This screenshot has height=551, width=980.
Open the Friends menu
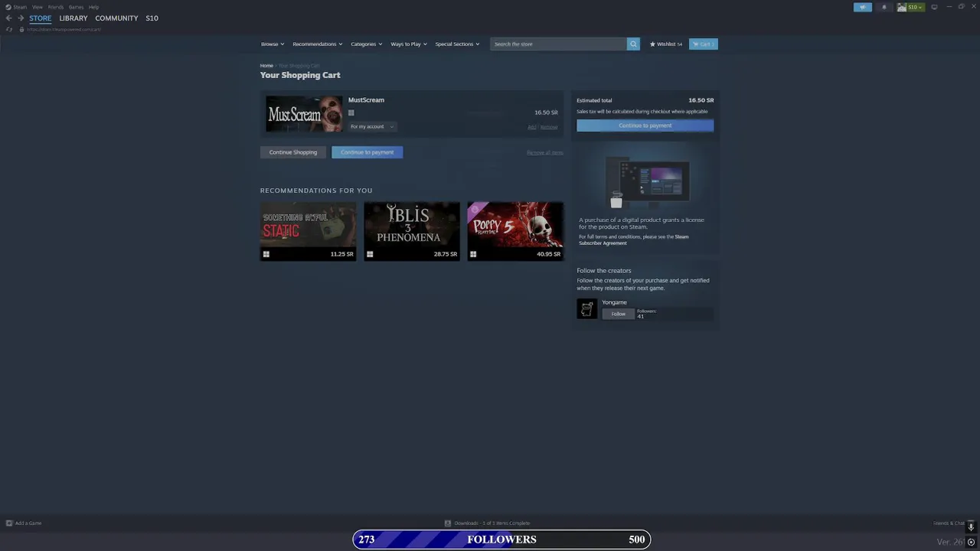tap(56, 7)
